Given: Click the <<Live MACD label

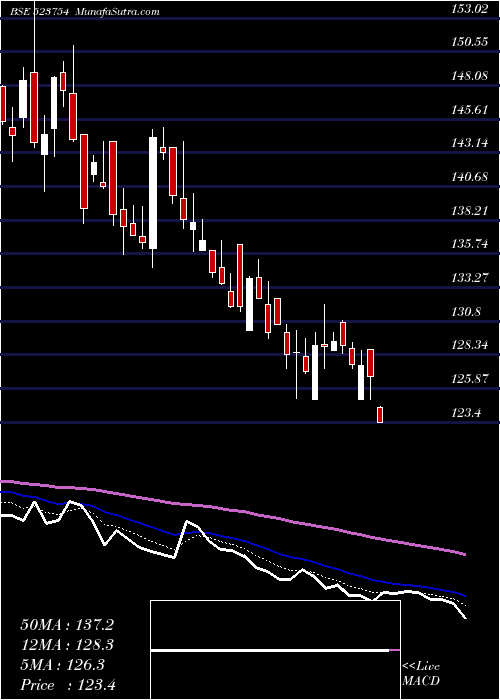Looking at the screenshot, I should point(421,674).
